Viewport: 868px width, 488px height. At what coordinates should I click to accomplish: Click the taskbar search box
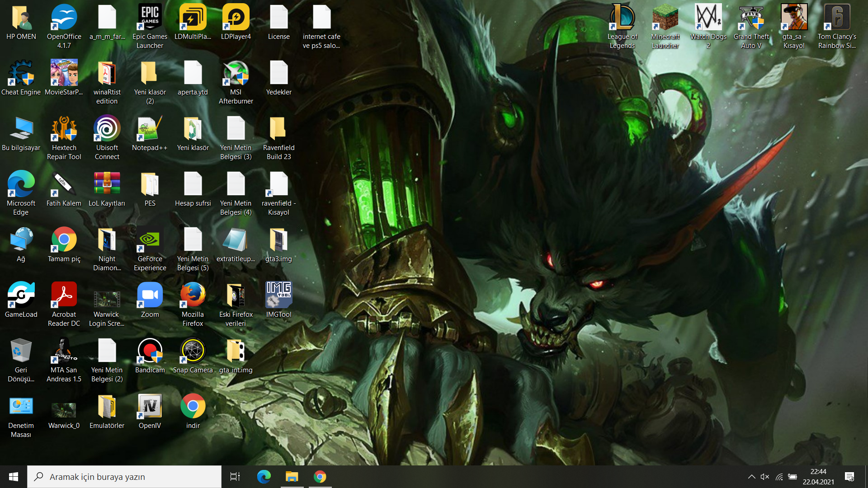tap(124, 477)
